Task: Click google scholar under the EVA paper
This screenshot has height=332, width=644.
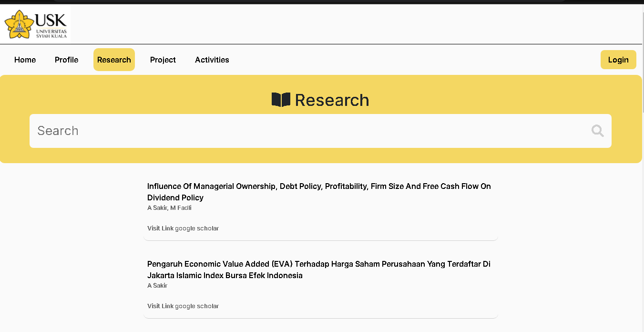Action: tap(197, 306)
